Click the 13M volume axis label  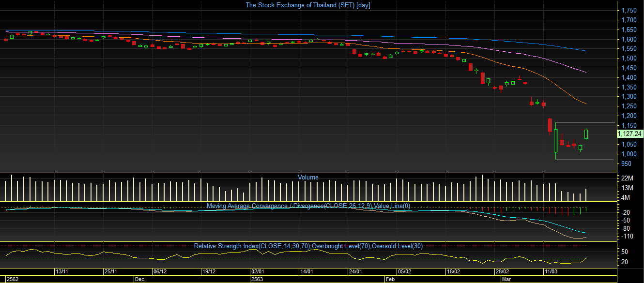(626, 188)
